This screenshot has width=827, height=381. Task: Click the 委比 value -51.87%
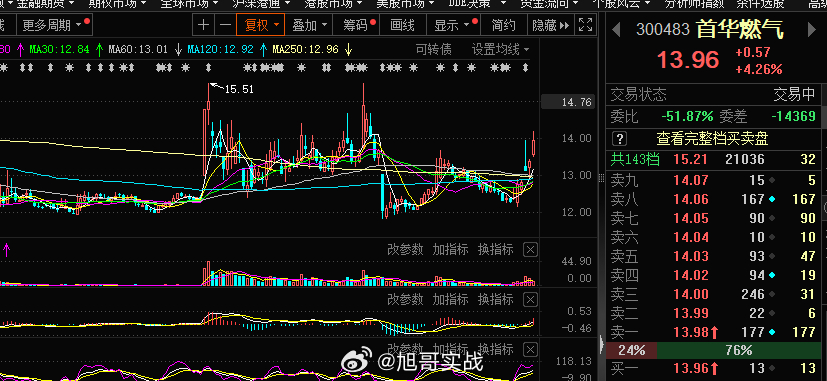pos(687,116)
